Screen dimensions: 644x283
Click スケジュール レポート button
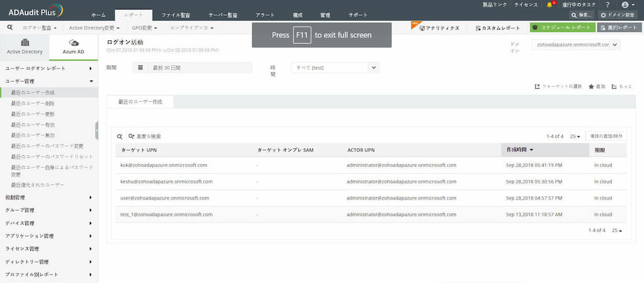click(x=562, y=28)
